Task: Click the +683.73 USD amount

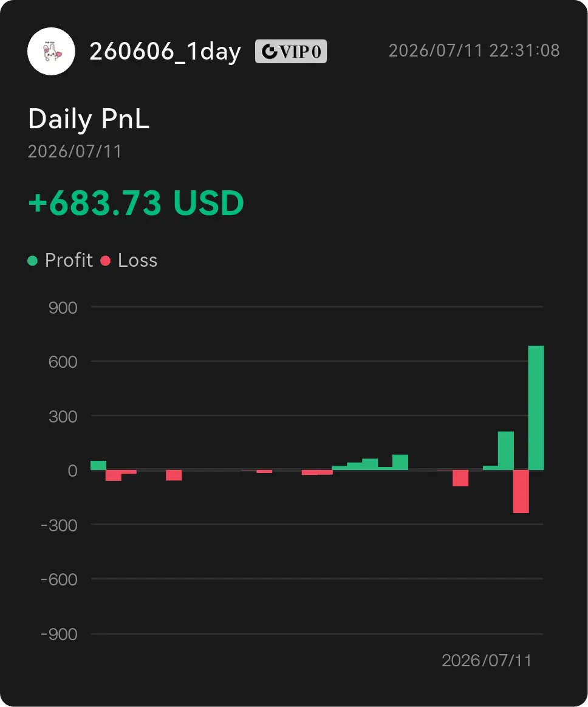Action: pos(136,202)
